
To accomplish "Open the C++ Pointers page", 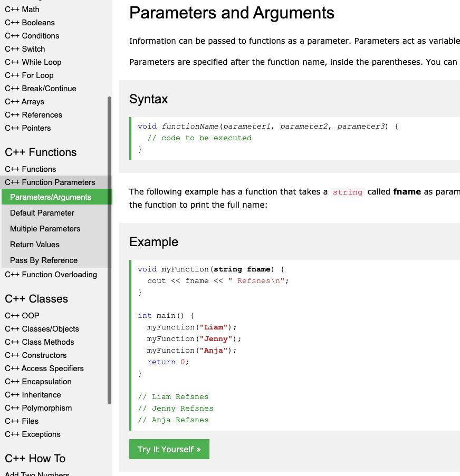I will 28,128.
